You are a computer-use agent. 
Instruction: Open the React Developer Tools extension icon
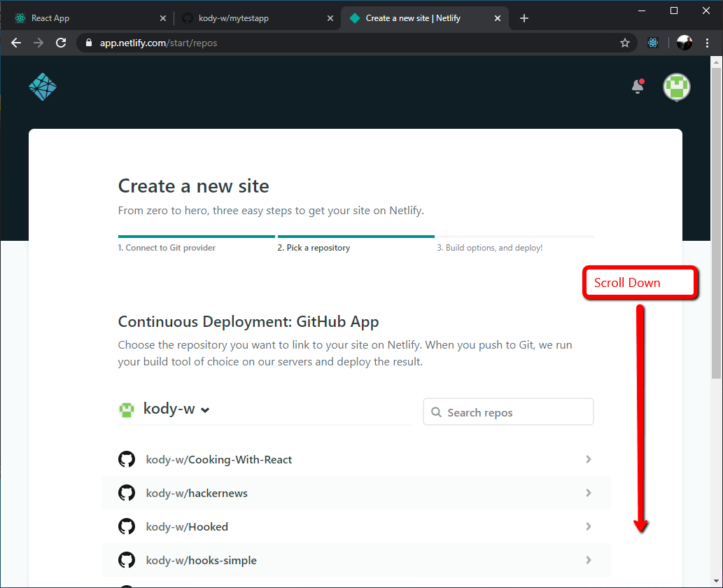[653, 43]
